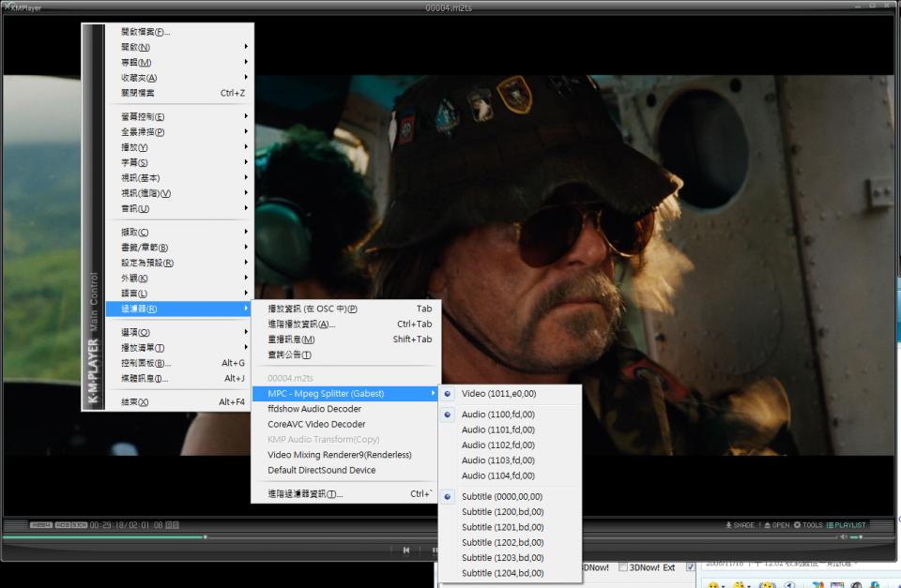Select Subtitle (1200,bd,00) stream

[x=502, y=512]
